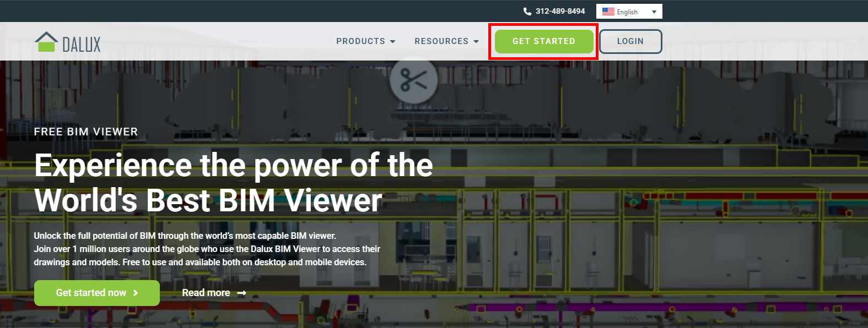Click the World's Best BIM Viewer headline
The image size is (868, 328).
pyautogui.click(x=208, y=200)
